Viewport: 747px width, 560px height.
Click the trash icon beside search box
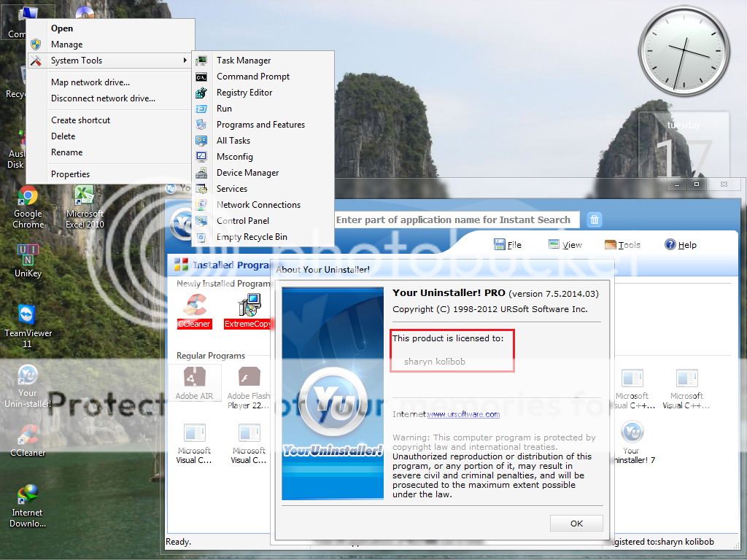[x=595, y=219]
